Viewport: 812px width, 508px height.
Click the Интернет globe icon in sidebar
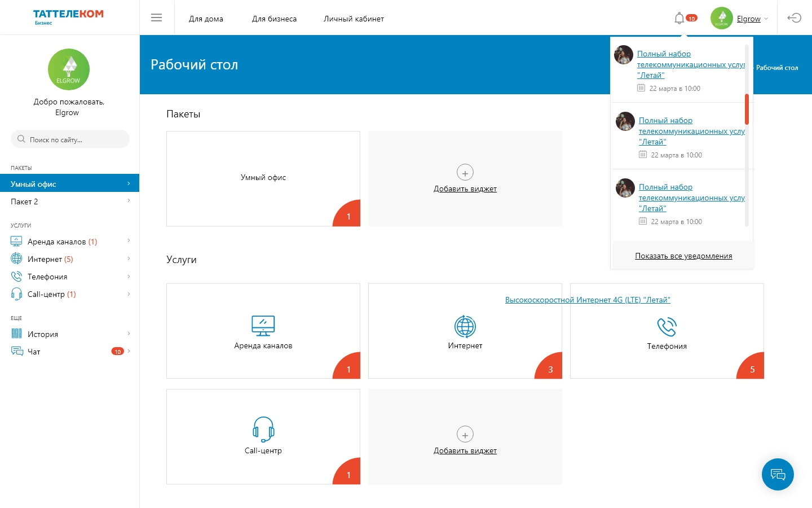click(x=16, y=259)
